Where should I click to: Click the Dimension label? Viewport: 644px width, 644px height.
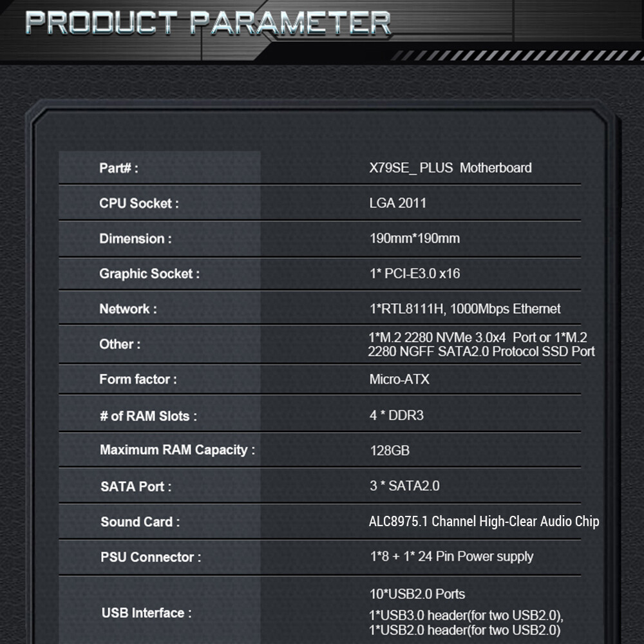[135, 239]
